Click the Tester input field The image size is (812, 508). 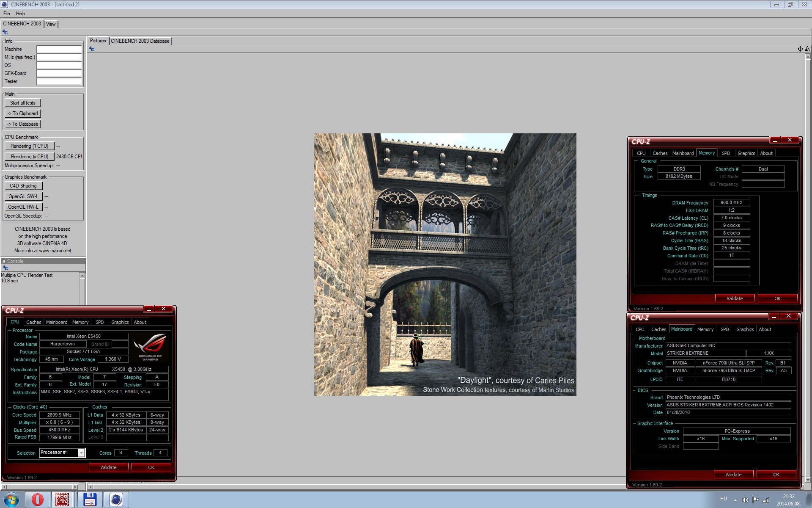59,81
